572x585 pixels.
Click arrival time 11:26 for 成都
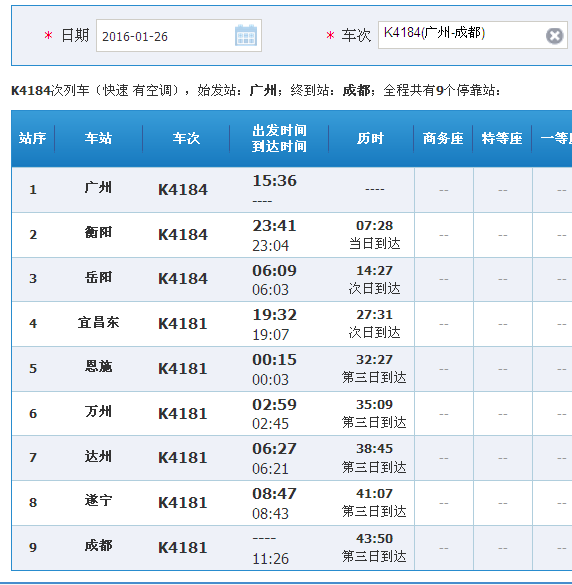pos(271,559)
